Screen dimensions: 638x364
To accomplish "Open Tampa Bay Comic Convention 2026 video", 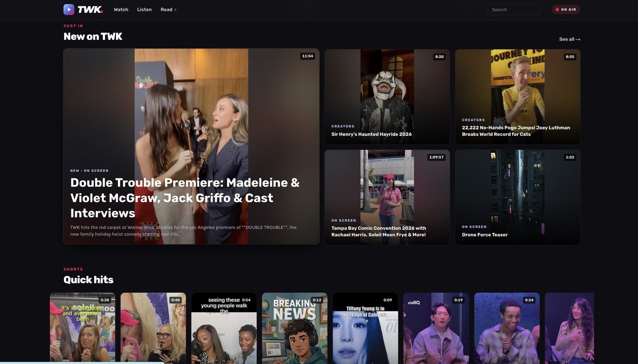I will (x=387, y=197).
